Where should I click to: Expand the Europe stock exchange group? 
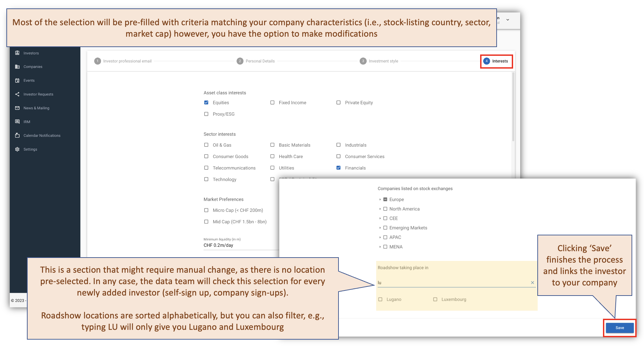coord(380,199)
